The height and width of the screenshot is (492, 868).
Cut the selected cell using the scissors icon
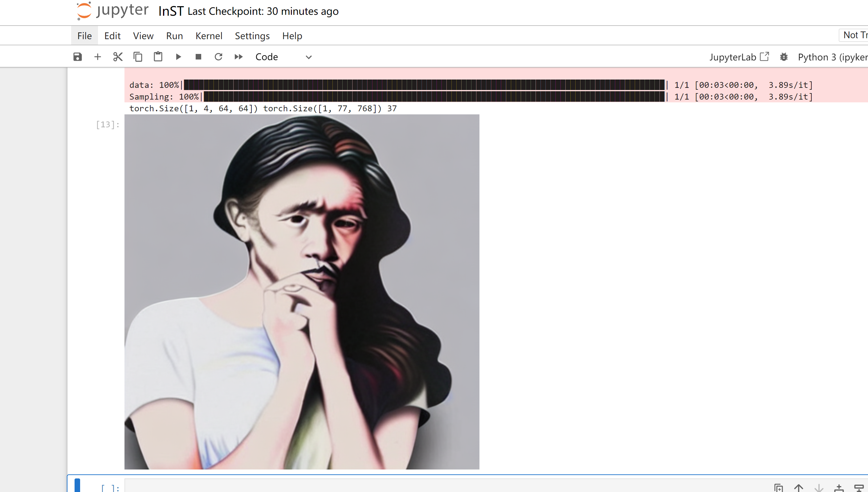(117, 57)
